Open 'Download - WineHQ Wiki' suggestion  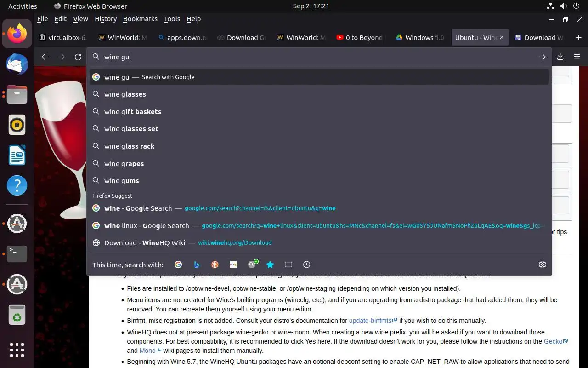[319, 243]
